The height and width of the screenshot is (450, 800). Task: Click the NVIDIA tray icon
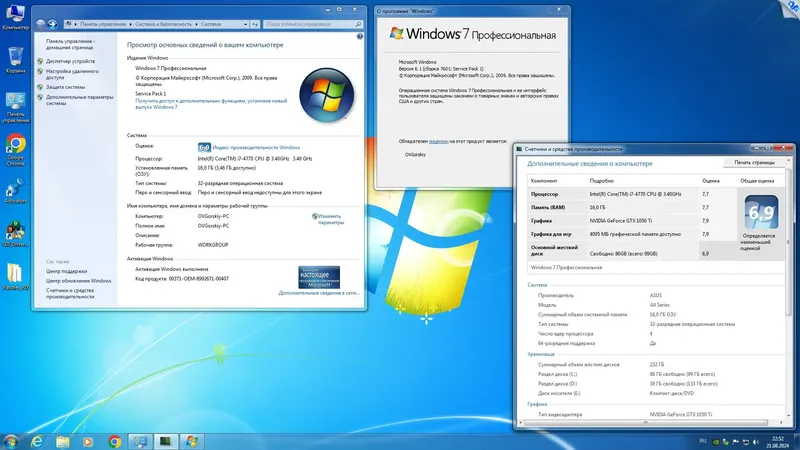(715, 442)
